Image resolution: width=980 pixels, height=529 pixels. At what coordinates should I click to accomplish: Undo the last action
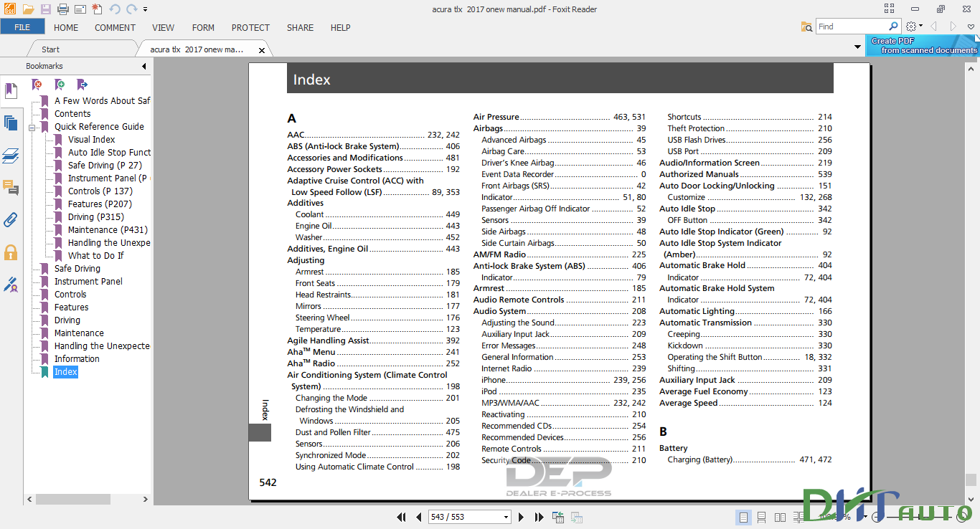113,9
